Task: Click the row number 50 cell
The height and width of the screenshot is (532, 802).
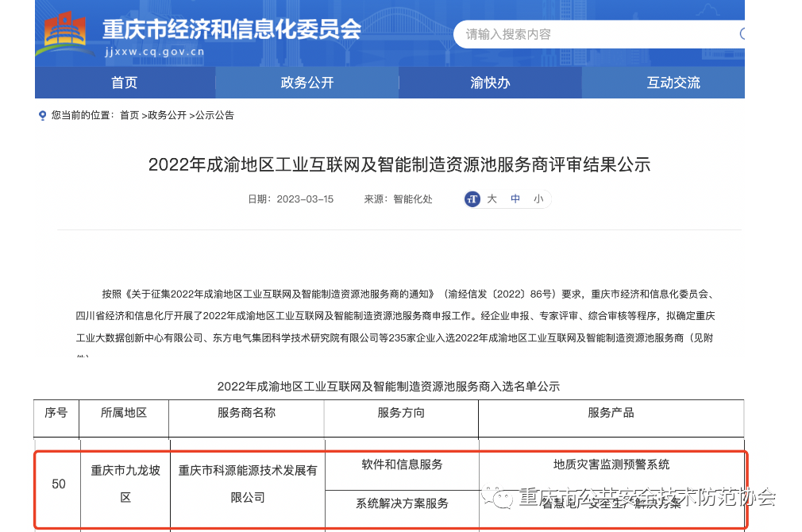Action: (59, 484)
